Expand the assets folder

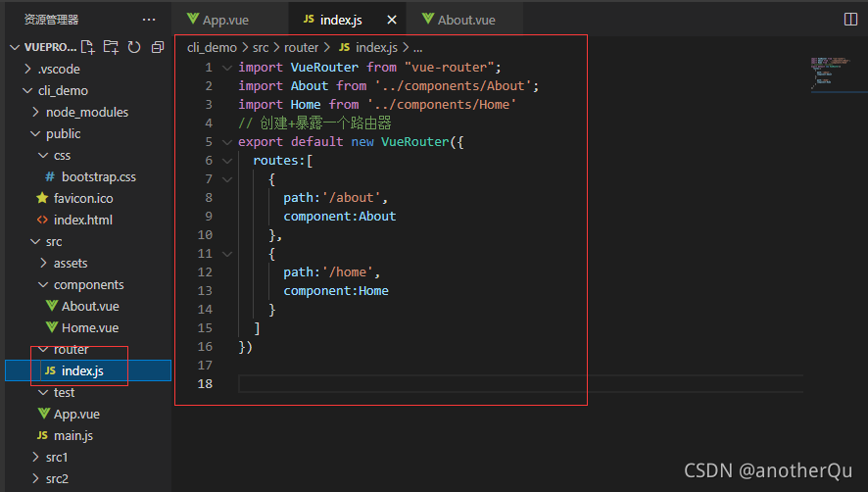click(43, 264)
